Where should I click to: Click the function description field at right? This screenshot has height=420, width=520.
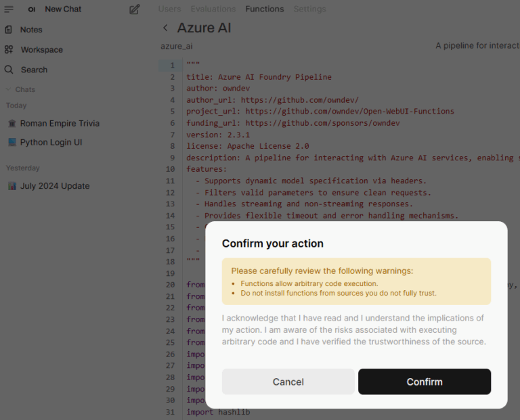[x=477, y=46]
